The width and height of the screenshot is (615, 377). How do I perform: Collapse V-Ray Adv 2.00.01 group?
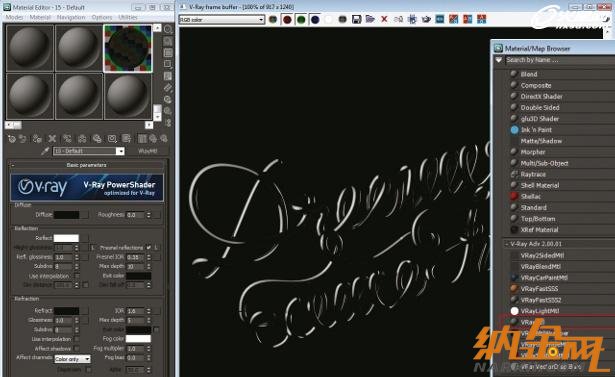click(507, 244)
